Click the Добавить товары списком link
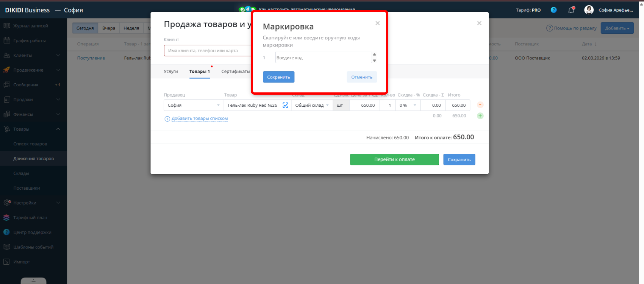The height and width of the screenshot is (284, 644). point(199,119)
